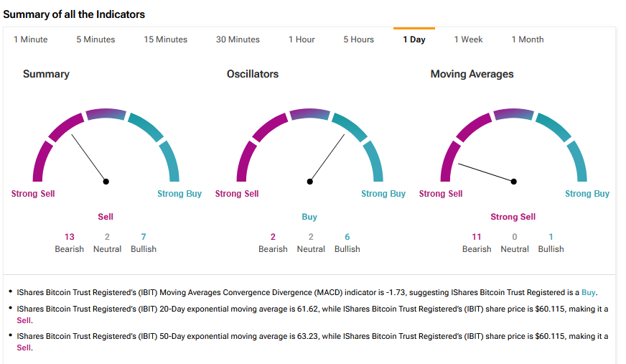Screen dimensions: 626x364
Task: Click Strong Sell result under Moving Averages
Action: pos(513,217)
